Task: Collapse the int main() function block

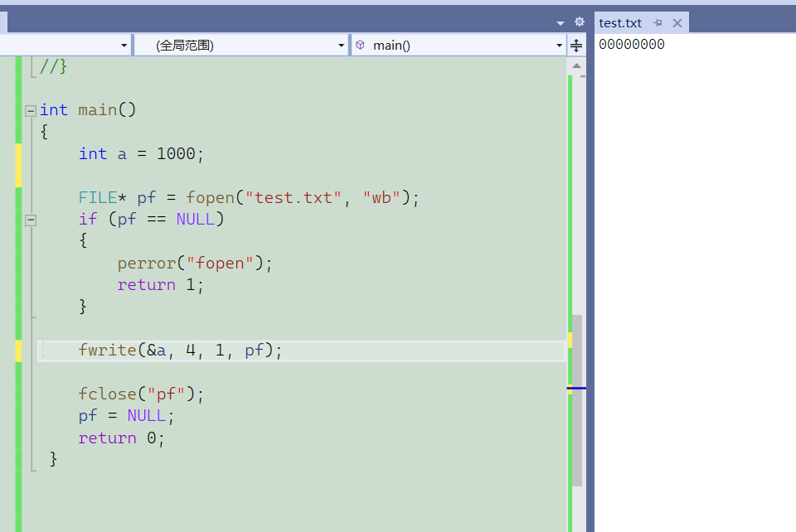Action: click(31, 110)
